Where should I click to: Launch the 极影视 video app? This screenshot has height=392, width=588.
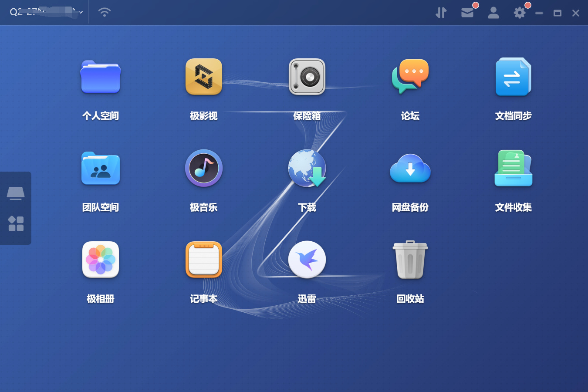[204, 77]
